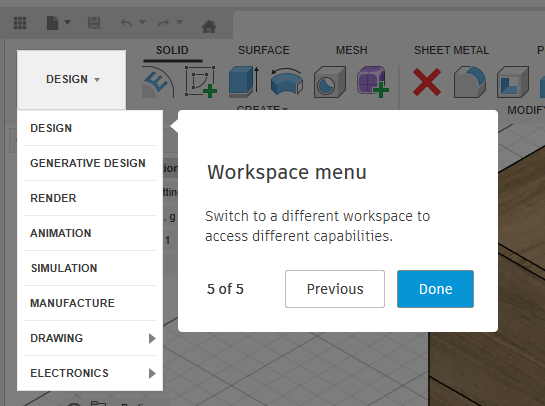Open the DESIGN workspace dropdown button
Viewport: 545px width, 406px height.
tap(72, 80)
